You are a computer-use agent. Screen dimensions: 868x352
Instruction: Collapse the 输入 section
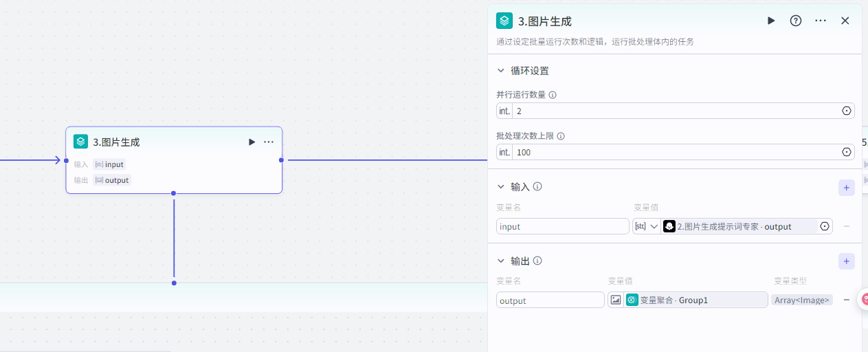501,186
